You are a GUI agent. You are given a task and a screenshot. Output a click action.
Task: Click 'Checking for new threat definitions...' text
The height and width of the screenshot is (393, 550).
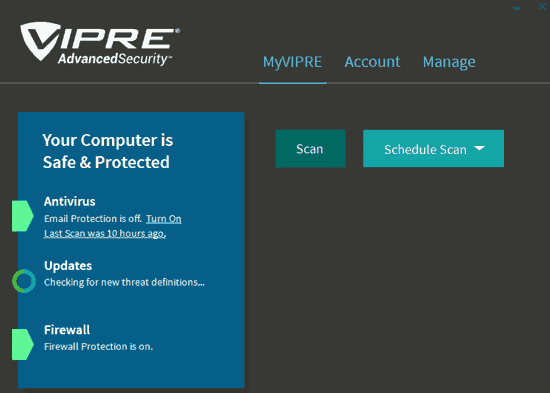[124, 282]
